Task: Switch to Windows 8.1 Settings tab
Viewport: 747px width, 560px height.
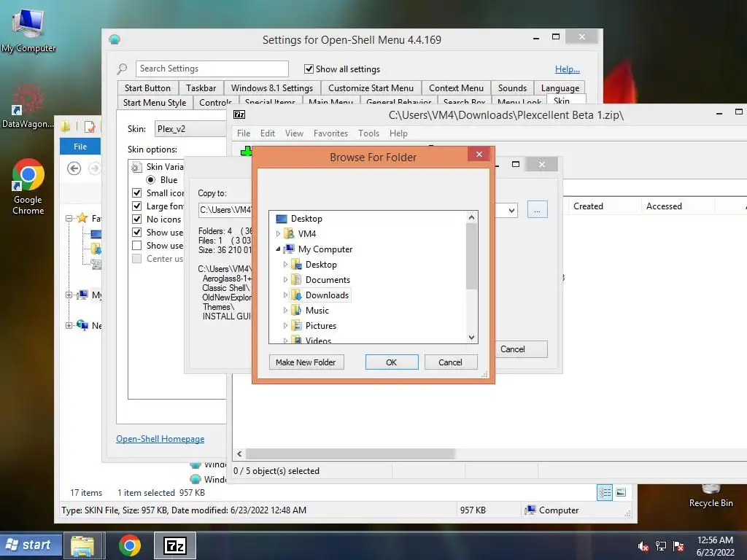Action: pos(272,88)
